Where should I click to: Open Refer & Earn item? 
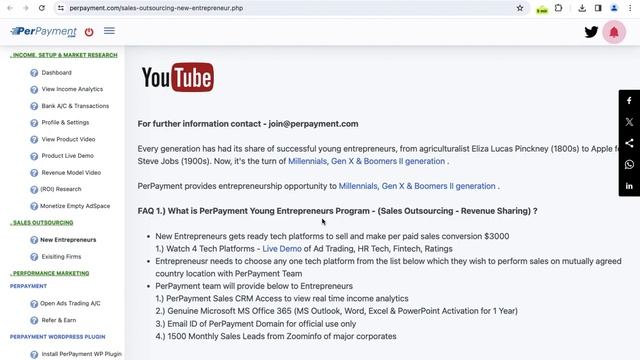59,320
